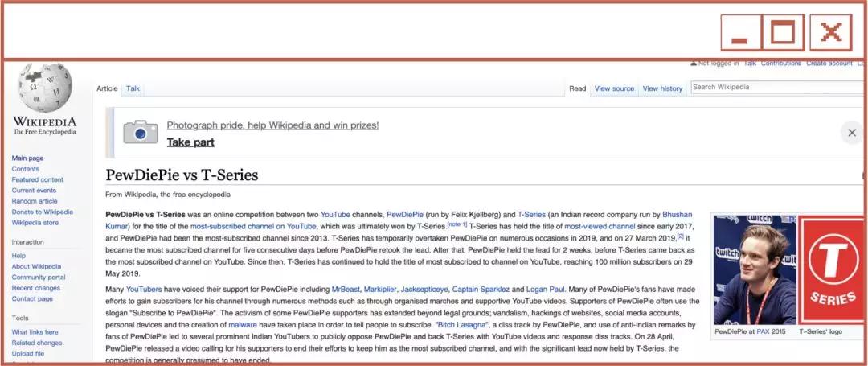Click the Tools sidebar heading

20,318
